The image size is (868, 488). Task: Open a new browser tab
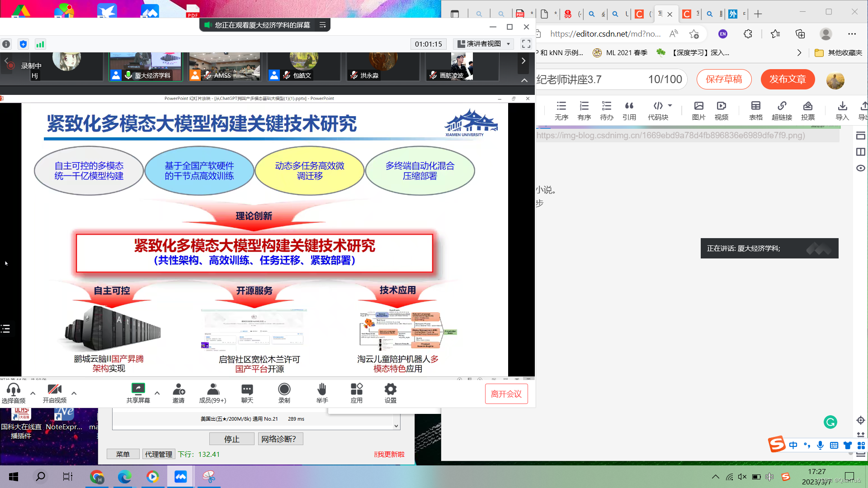(758, 14)
